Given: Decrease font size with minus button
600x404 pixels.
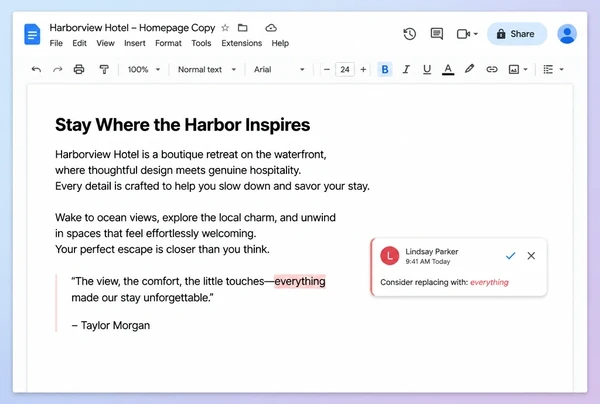Looking at the screenshot, I should point(326,70).
